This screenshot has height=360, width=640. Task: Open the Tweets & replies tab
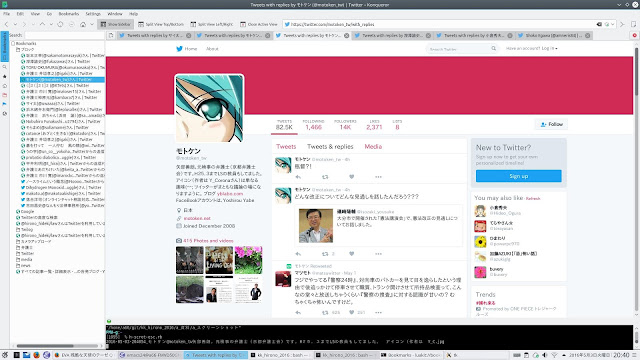coord(330,147)
